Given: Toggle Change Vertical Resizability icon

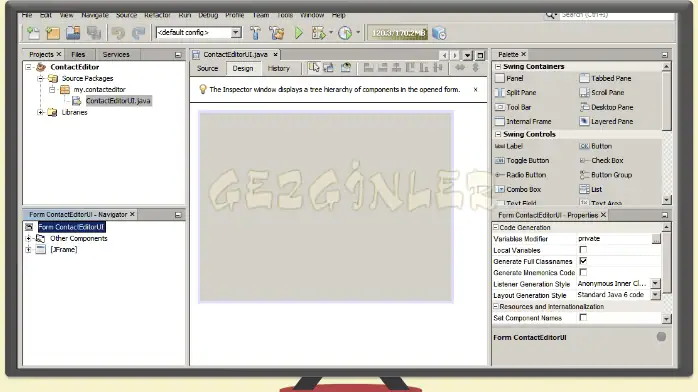Looking at the screenshot, I should pos(475,68).
